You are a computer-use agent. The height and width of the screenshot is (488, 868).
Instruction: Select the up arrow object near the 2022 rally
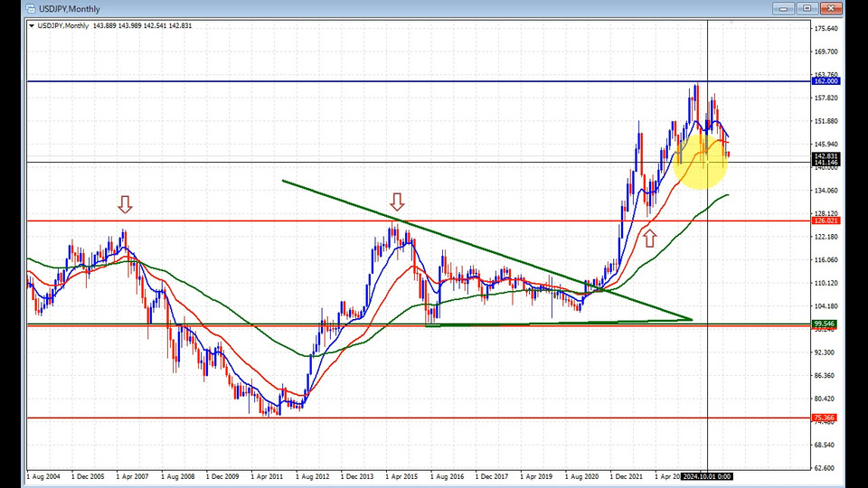point(650,239)
